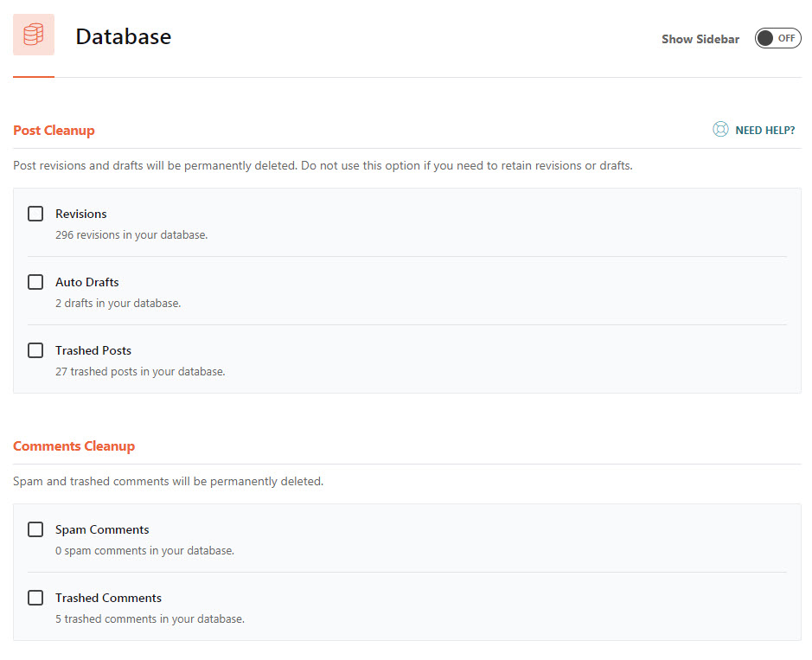Check the Auto Drafts checkbox
This screenshot has width=812, height=660.
(x=35, y=282)
